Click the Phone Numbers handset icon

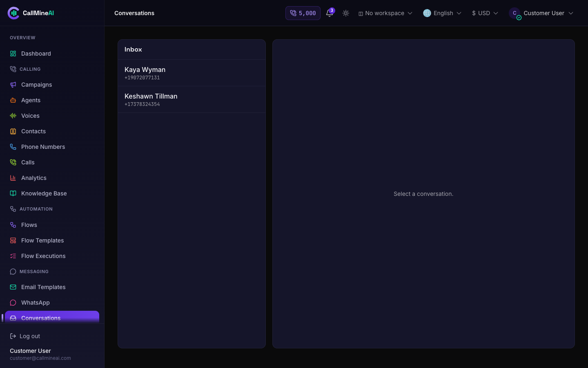pos(13,147)
